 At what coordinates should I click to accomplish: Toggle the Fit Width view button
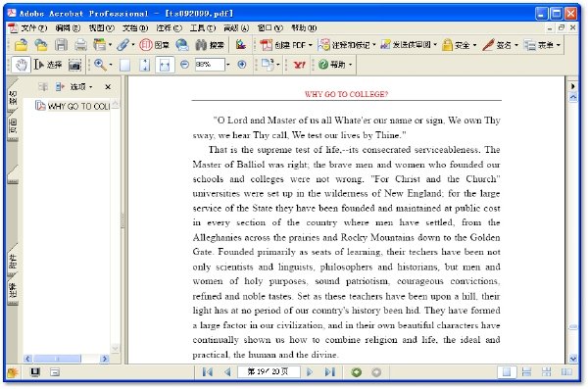pos(165,65)
